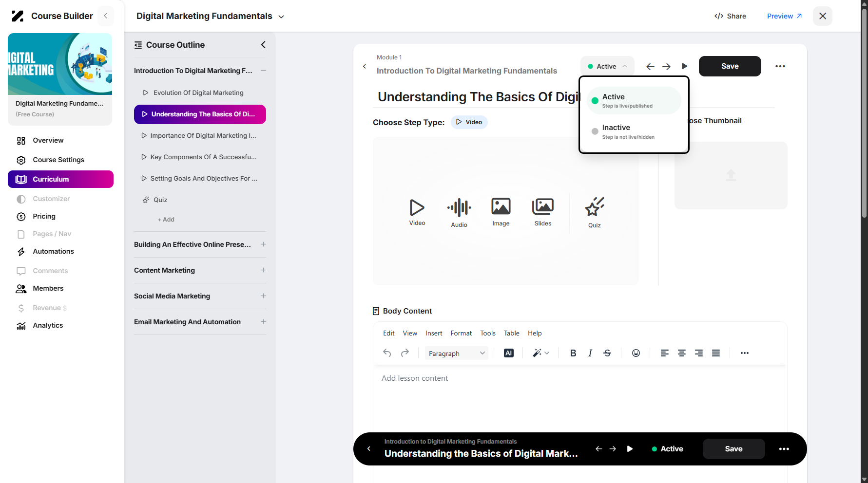
Task: Open the emoji picker in editor
Action: coord(636,353)
